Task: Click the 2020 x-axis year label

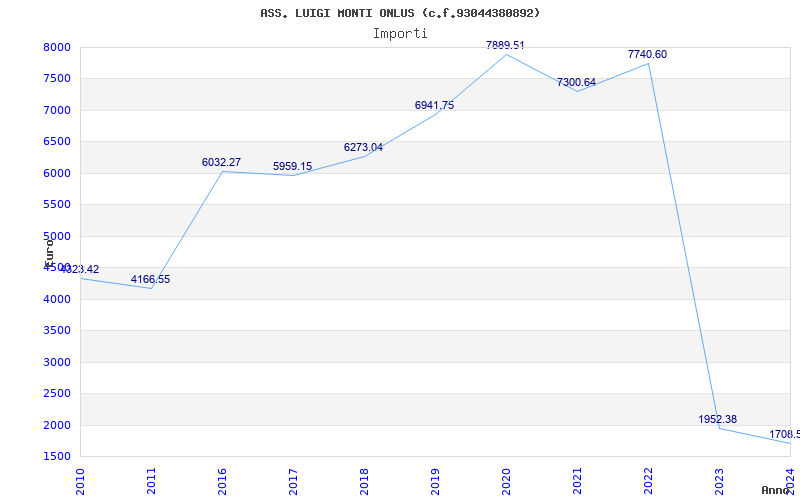Action: click(x=506, y=481)
